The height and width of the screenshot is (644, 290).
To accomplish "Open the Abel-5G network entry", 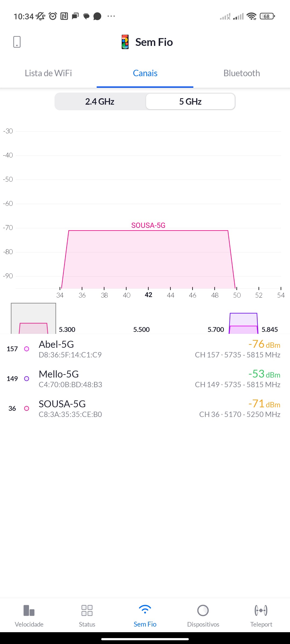I will pyautogui.click(x=145, y=349).
